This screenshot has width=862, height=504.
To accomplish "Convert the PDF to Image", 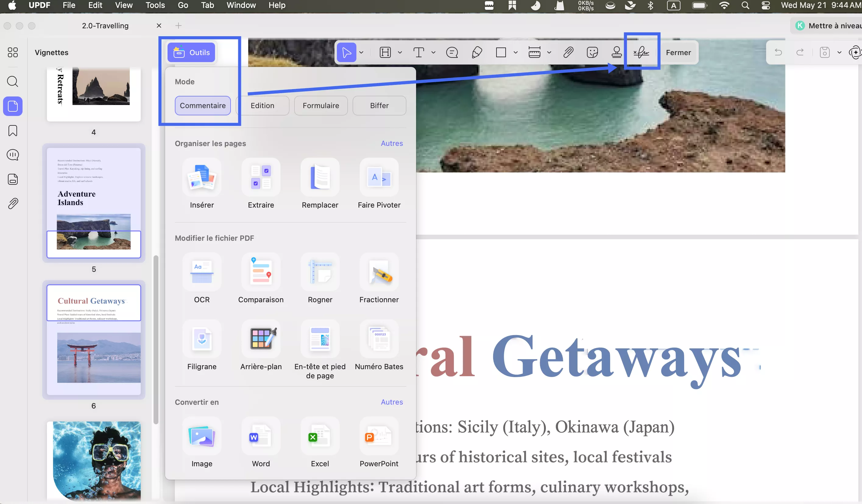I will (202, 436).
